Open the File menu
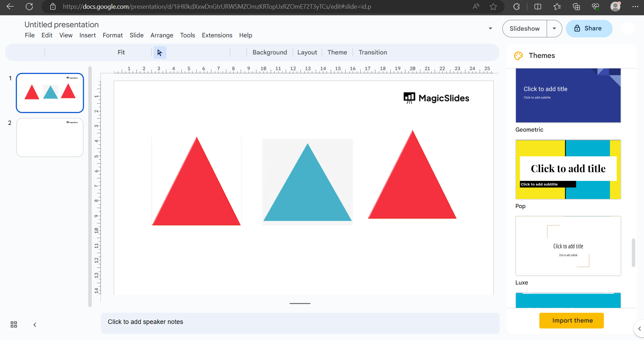The width and height of the screenshot is (644, 340). tap(30, 35)
